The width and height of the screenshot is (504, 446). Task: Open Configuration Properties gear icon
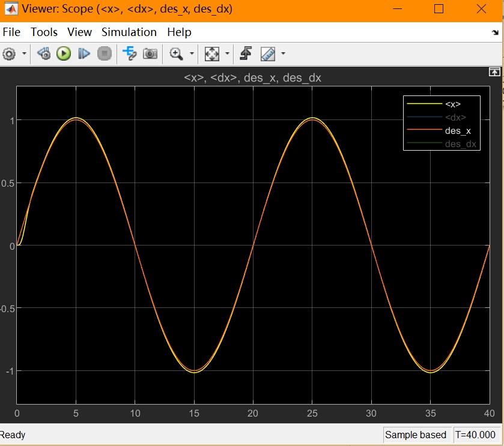pos(9,53)
